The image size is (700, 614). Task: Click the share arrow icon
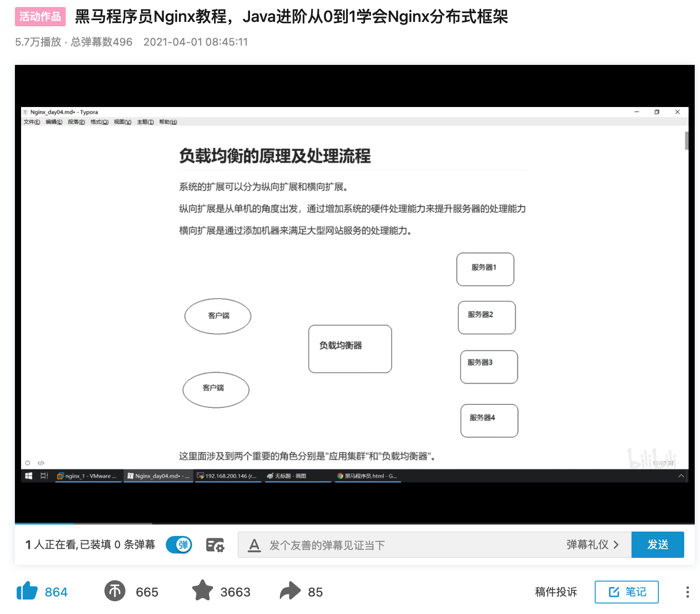click(x=290, y=591)
